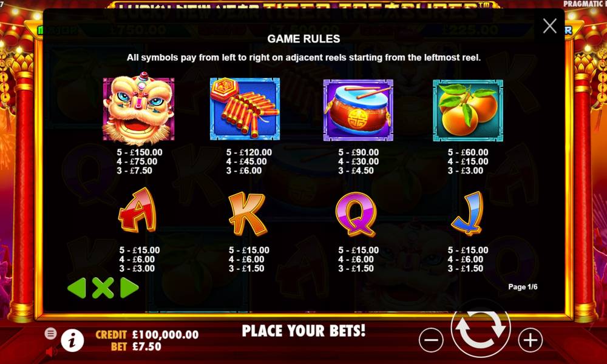Spin the reels with the spin button
The height and width of the screenshot is (364, 607).
point(480,328)
